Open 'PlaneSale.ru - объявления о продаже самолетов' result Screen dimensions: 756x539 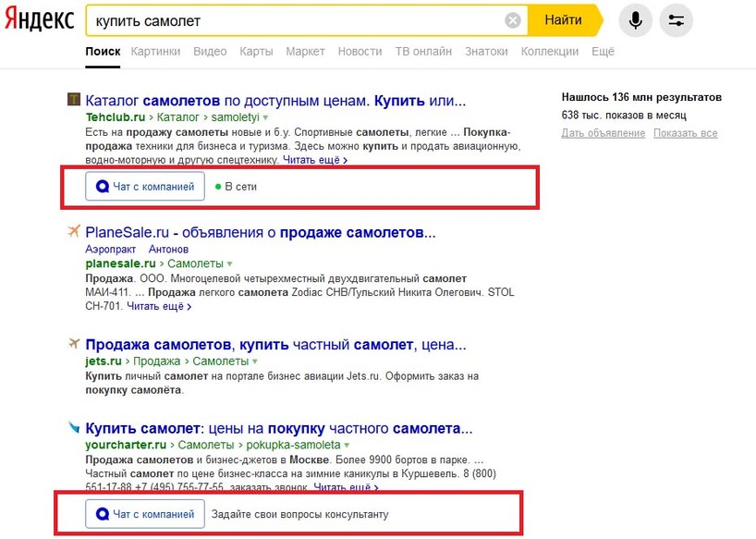[261, 232]
